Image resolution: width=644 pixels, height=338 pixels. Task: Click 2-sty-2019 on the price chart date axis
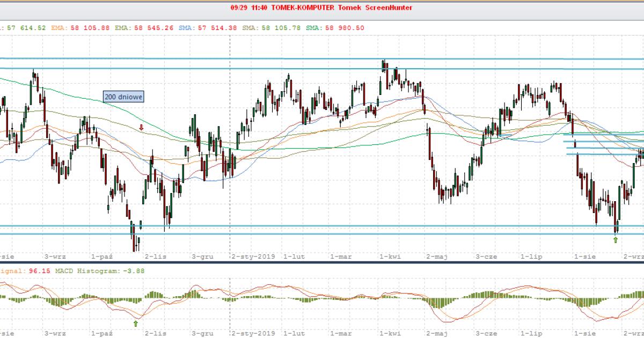coord(252,256)
